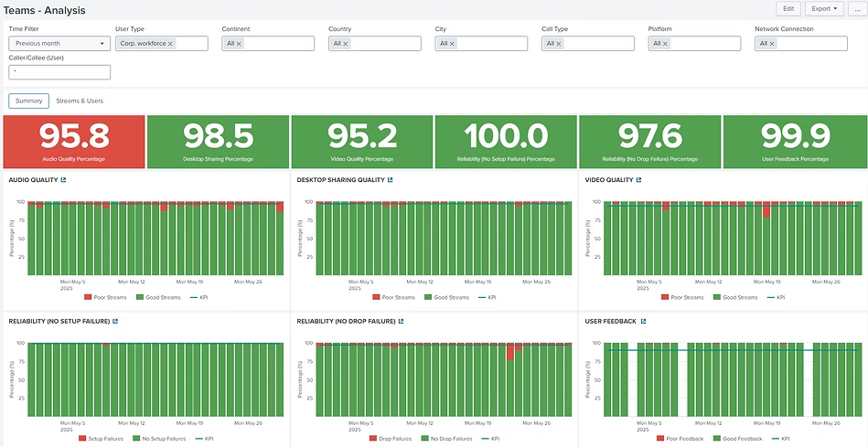Open the more options ellipsis button
Screen dimensions: 868x447
(856, 8)
